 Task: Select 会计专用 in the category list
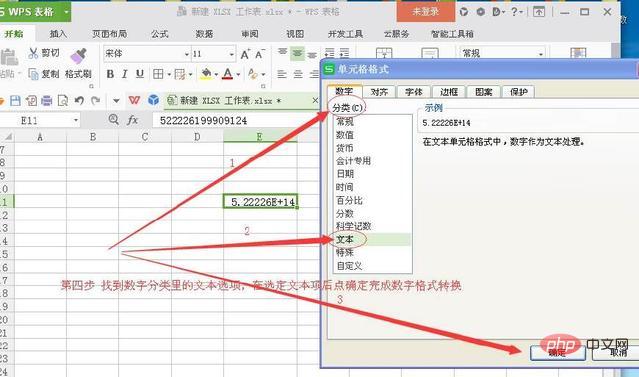[x=353, y=161]
